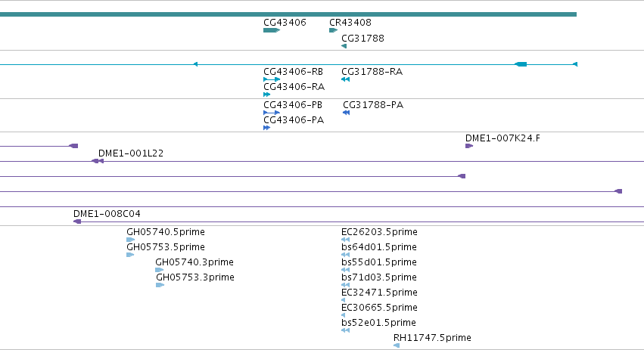Select the RH11747.5prime EST glyph
Viewport: 644px width, 350px height.
coord(397,345)
